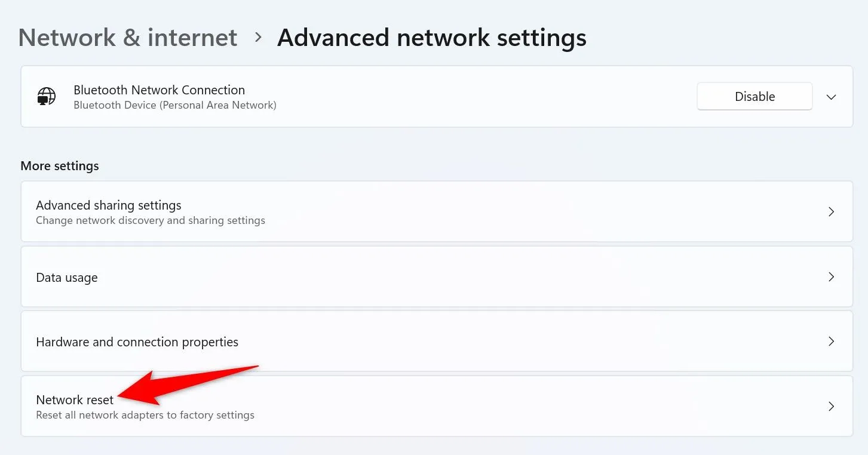868x455 pixels.
Task: Click the "More settings" section heading
Action: click(60, 166)
